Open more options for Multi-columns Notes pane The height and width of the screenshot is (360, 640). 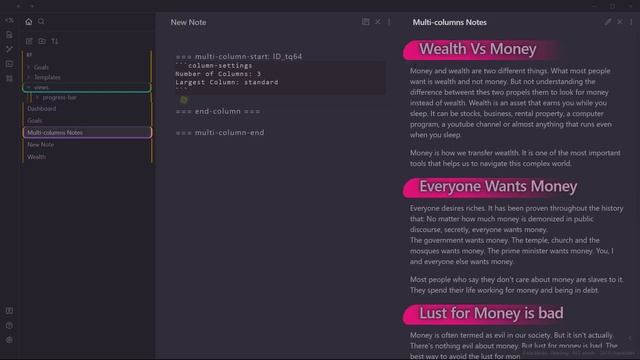(631, 22)
